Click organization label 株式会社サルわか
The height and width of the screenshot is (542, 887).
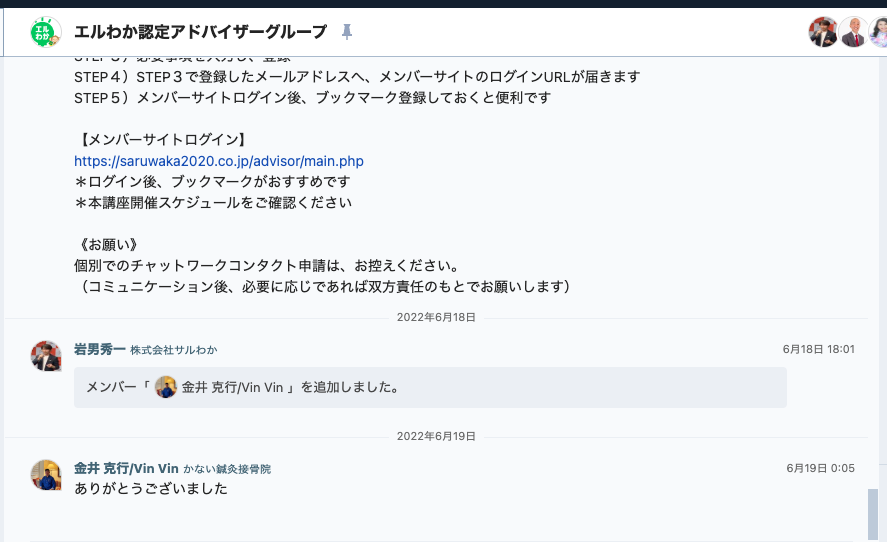[174, 350]
